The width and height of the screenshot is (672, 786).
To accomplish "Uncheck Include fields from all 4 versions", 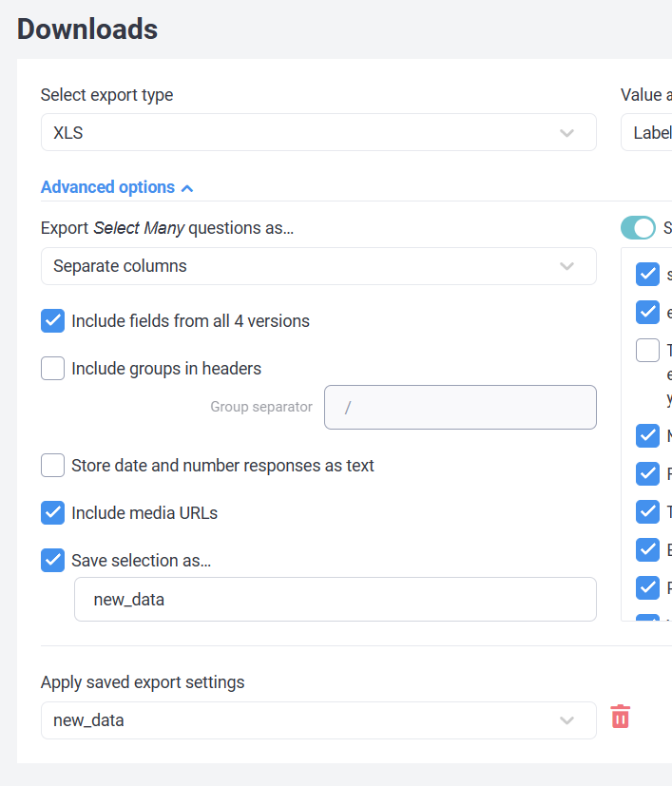I will (x=53, y=321).
